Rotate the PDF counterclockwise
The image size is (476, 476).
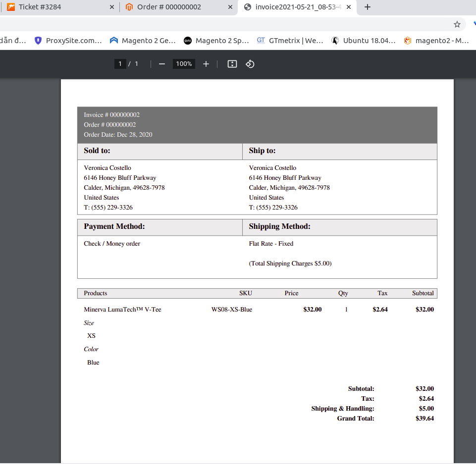(250, 64)
